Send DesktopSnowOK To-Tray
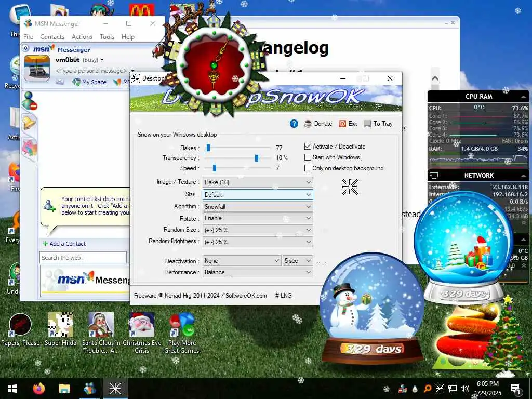Image resolution: width=532 pixels, height=399 pixels. (x=378, y=124)
